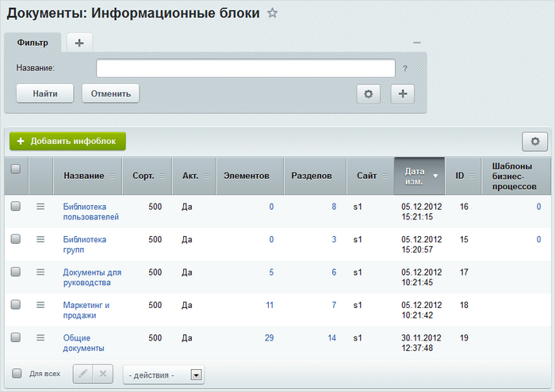This screenshot has height=392, width=555.
Task: Click the pencil edit icon in footer
Action: 83,374
